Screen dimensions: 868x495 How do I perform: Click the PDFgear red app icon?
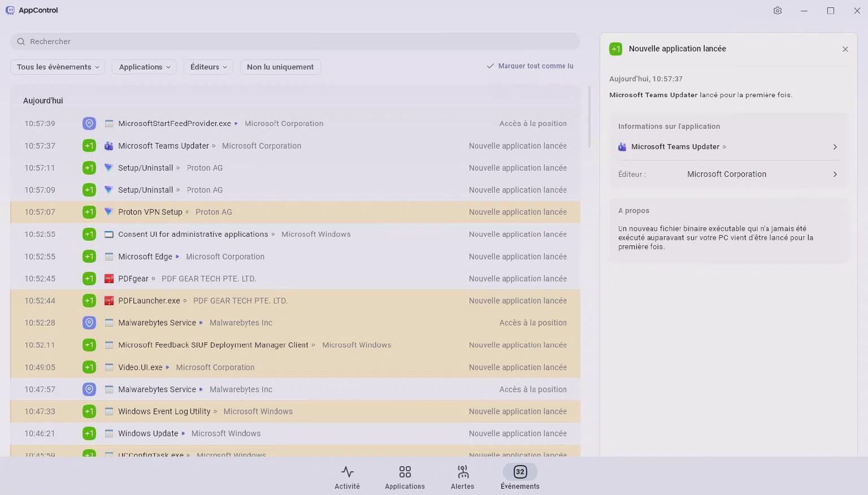(109, 279)
